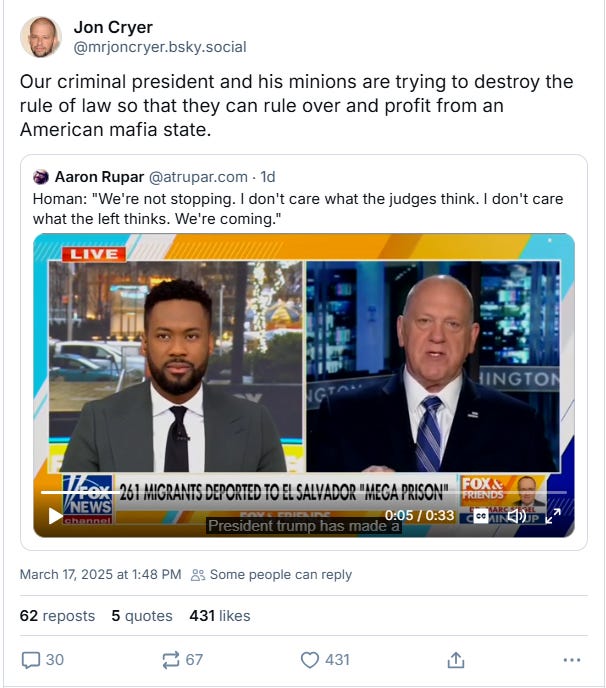Open Aaron Rupar's profile name link

(99, 177)
